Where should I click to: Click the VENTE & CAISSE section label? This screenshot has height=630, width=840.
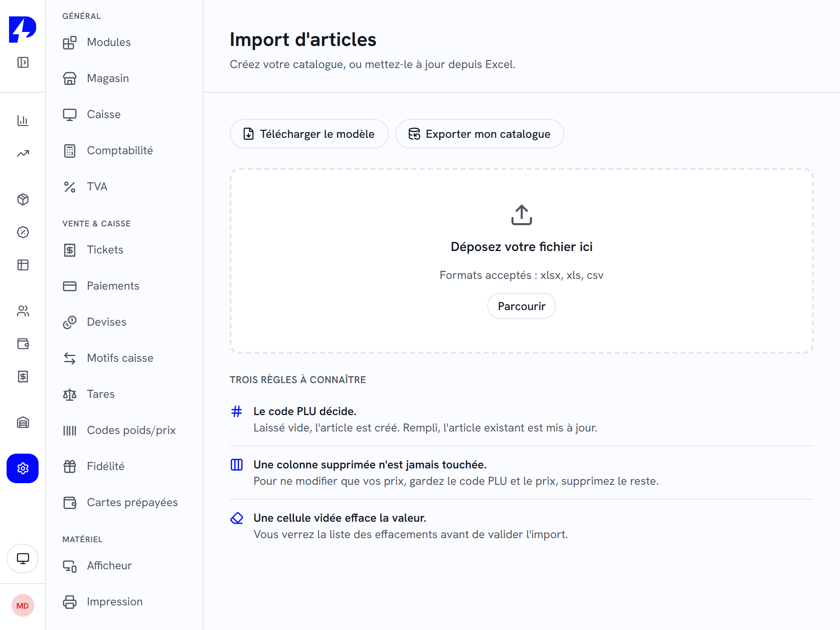point(96,224)
